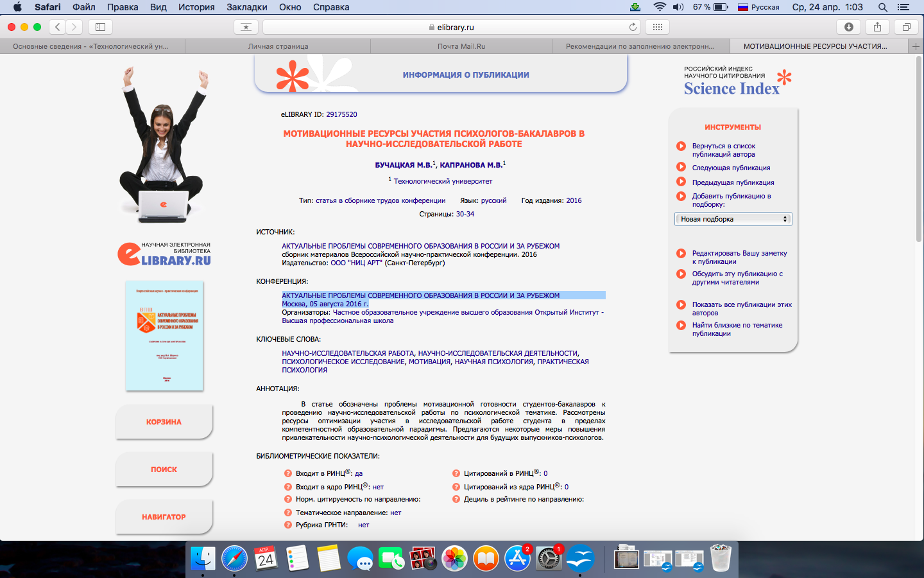Screen dimensions: 924x578
Task: Open the Safari Share button
Action: [x=877, y=27]
